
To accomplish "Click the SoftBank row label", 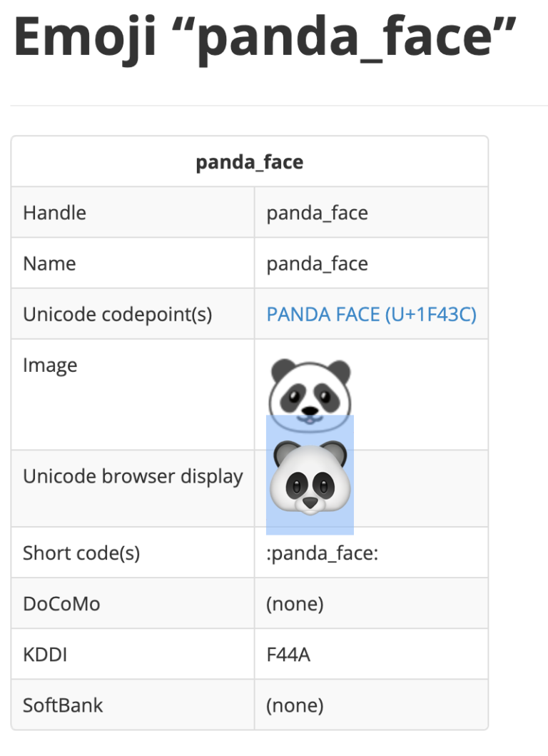I will (63, 705).
